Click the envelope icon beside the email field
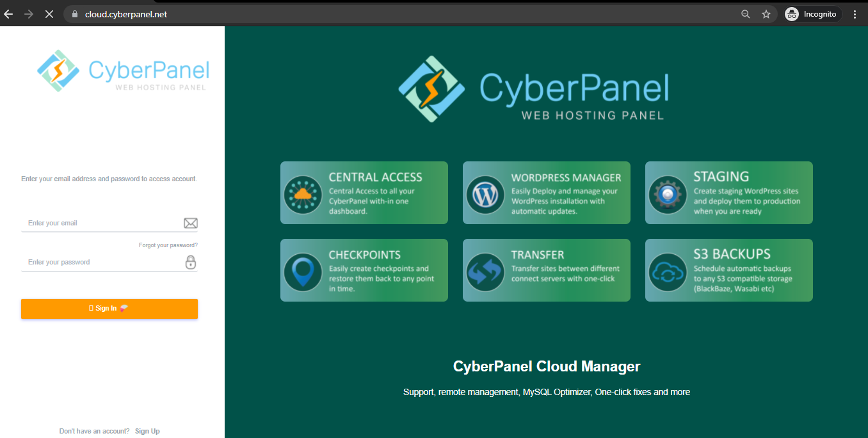The width and height of the screenshot is (868, 438). tap(190, 222)
